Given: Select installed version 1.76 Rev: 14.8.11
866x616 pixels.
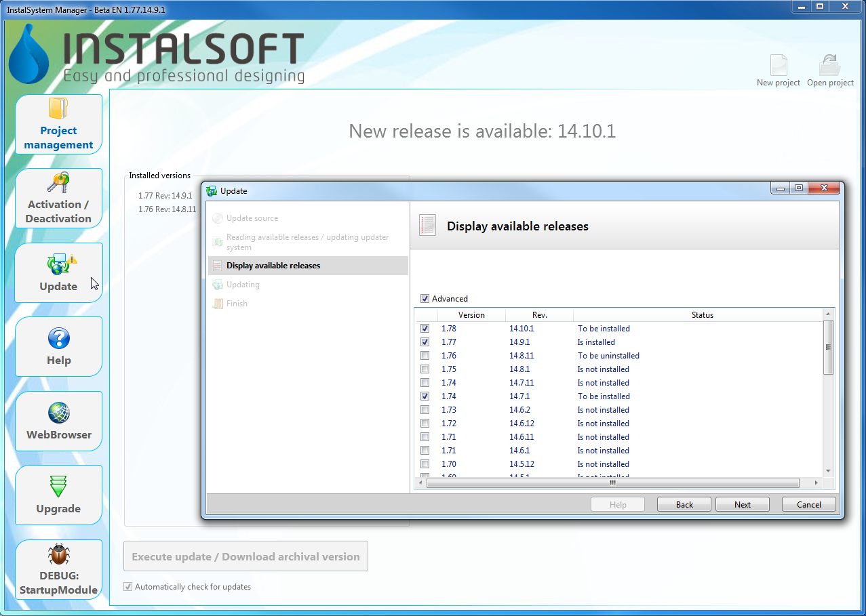Looking at the screenshot, I should tap(167, 209).
